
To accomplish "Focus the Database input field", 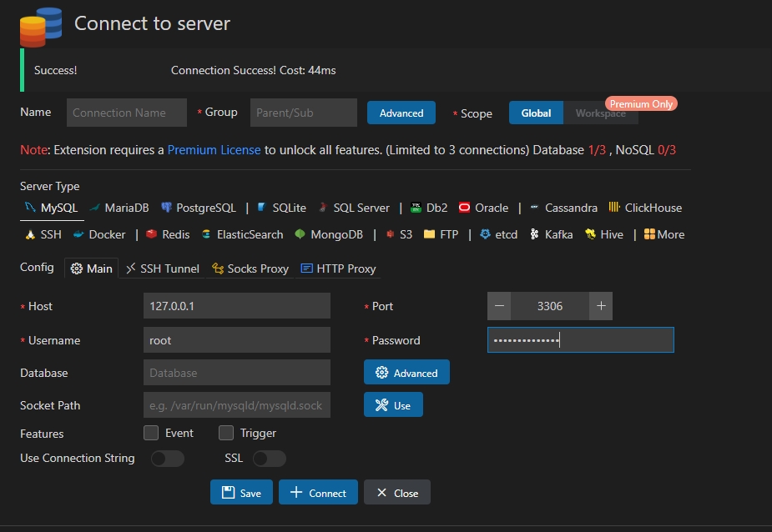I will pos(237,373).
